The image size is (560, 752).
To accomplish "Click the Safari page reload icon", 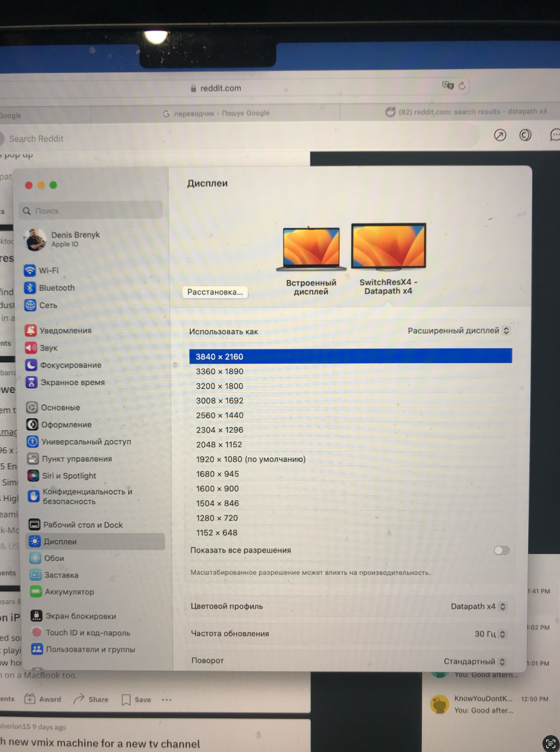I will (x=462, y=86).
